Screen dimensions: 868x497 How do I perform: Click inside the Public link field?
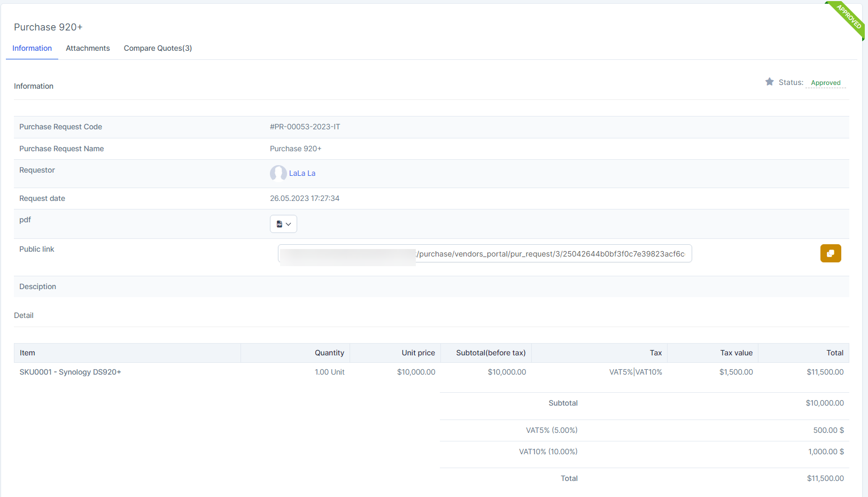551,254
